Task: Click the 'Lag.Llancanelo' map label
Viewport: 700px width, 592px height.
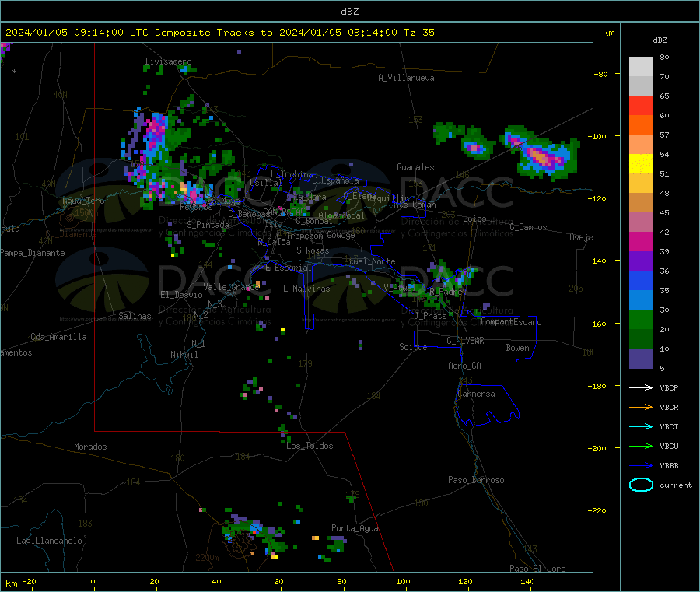Action: [x=49, y=541]
